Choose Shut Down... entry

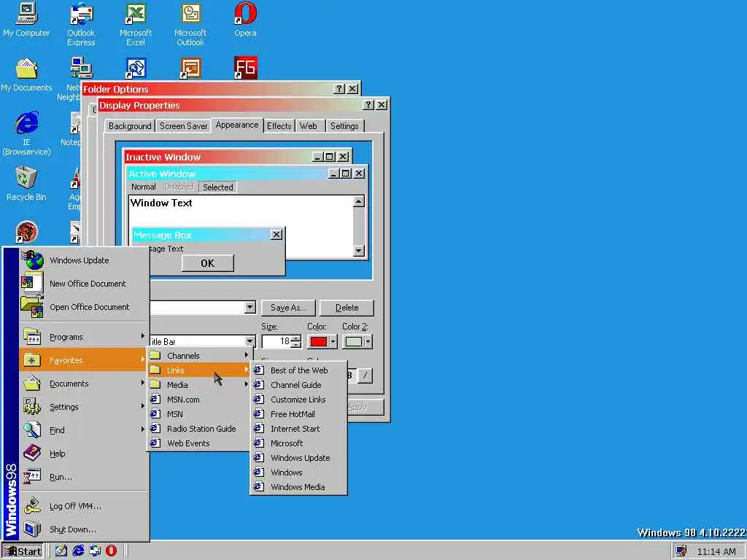84,529
